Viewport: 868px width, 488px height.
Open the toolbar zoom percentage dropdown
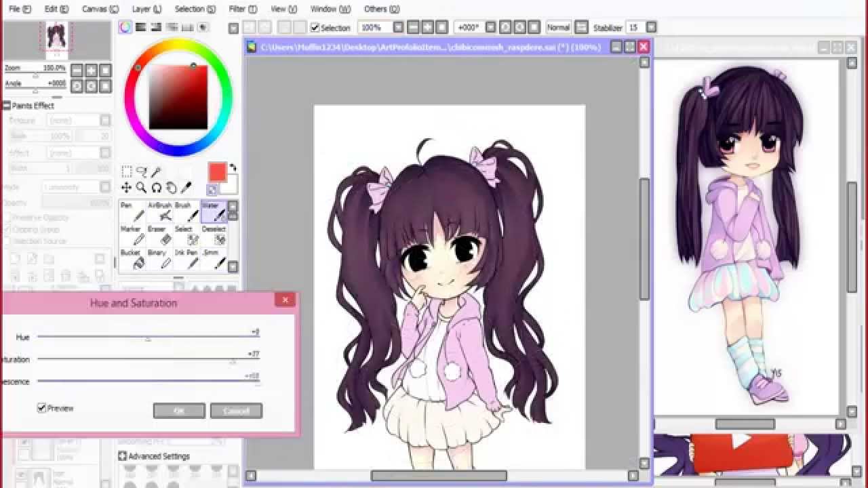(398, 28)
